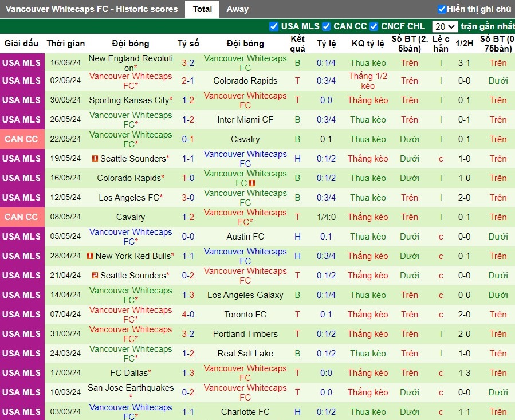Click the 1/4:0 odds on 08/05/24

326,217
